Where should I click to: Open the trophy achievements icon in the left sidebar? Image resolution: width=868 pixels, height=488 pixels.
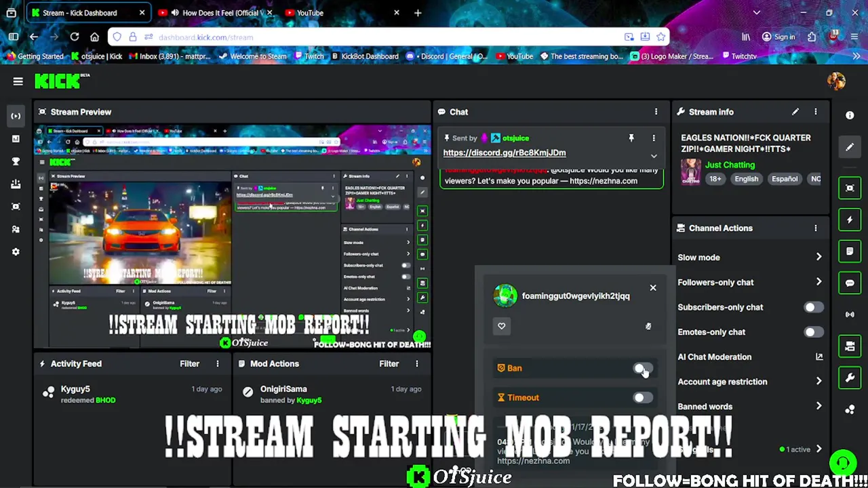16,161
